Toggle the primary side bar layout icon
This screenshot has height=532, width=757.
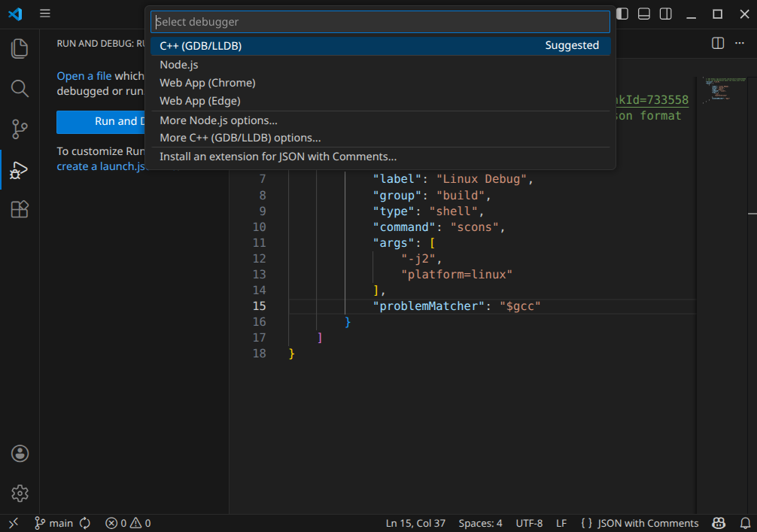pyautogui.click(x=622, y=14)
